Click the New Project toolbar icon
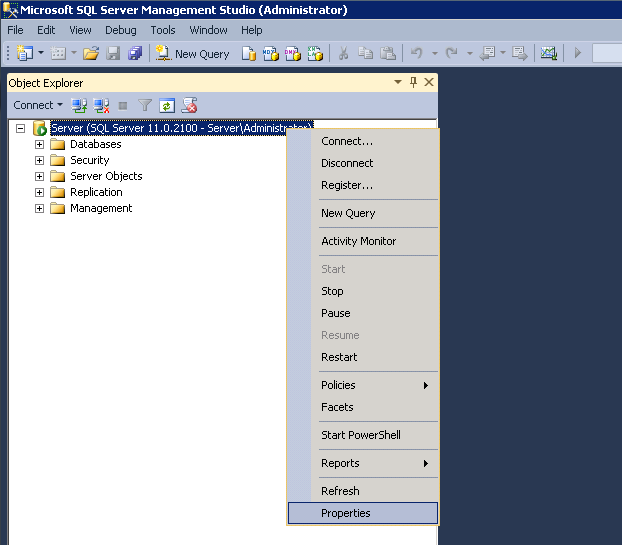 coord(25,53)
